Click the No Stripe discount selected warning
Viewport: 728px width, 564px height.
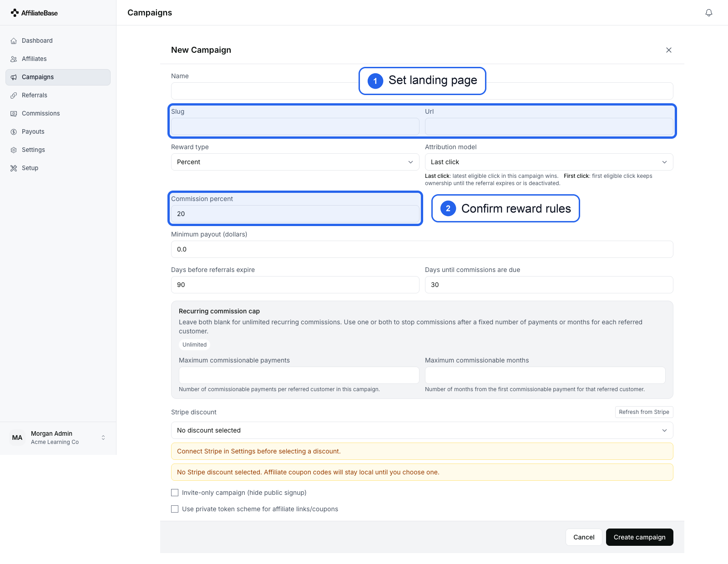[x=422, y=472]
